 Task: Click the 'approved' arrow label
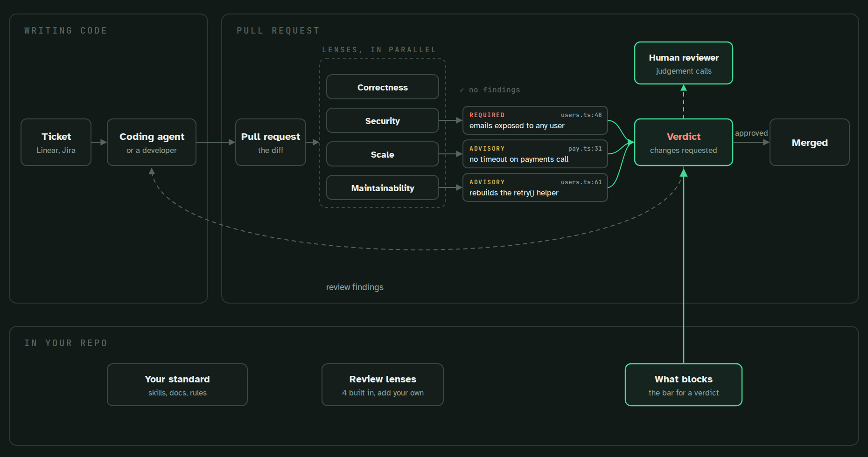point(751,133)
